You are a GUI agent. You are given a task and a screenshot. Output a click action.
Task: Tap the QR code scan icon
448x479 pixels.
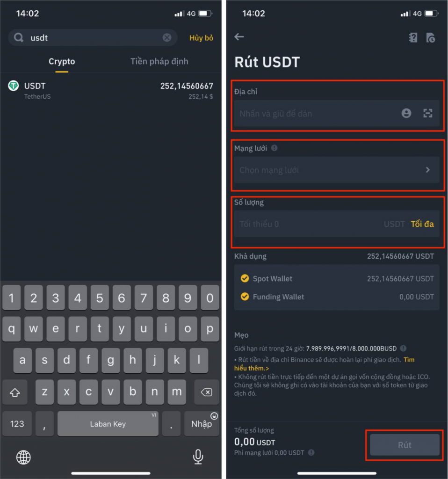tap(427, 113)
